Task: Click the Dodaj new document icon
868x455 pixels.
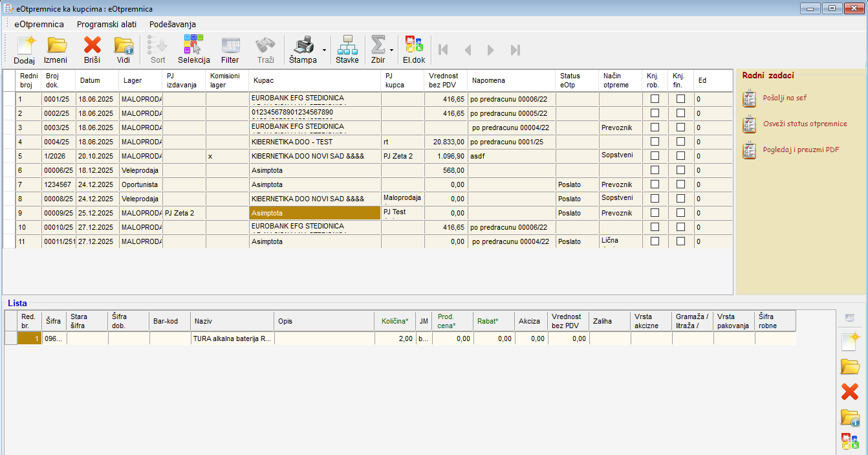Action: [x=24, y=49]
